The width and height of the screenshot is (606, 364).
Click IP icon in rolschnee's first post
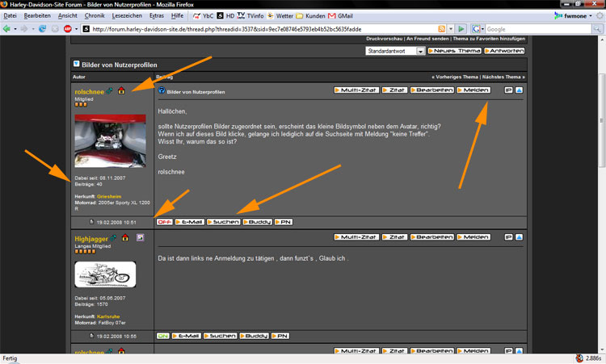click(508, 90)
